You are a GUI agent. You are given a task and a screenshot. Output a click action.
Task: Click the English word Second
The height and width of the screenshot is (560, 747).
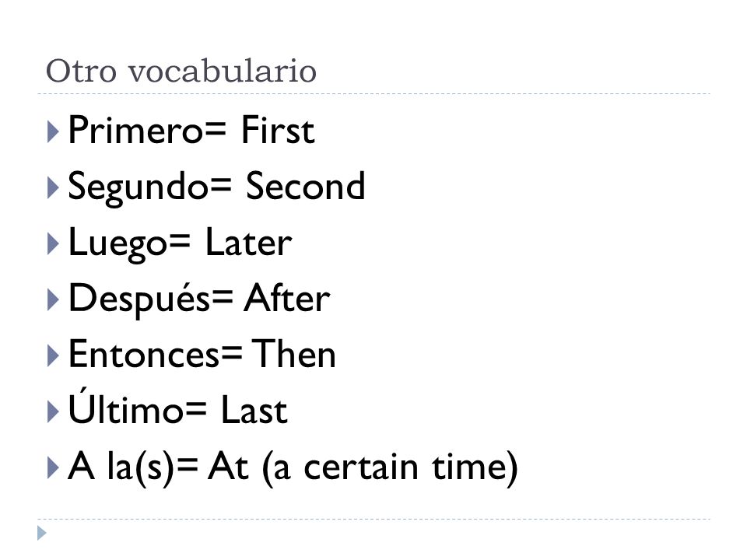[x=305, y=186]
